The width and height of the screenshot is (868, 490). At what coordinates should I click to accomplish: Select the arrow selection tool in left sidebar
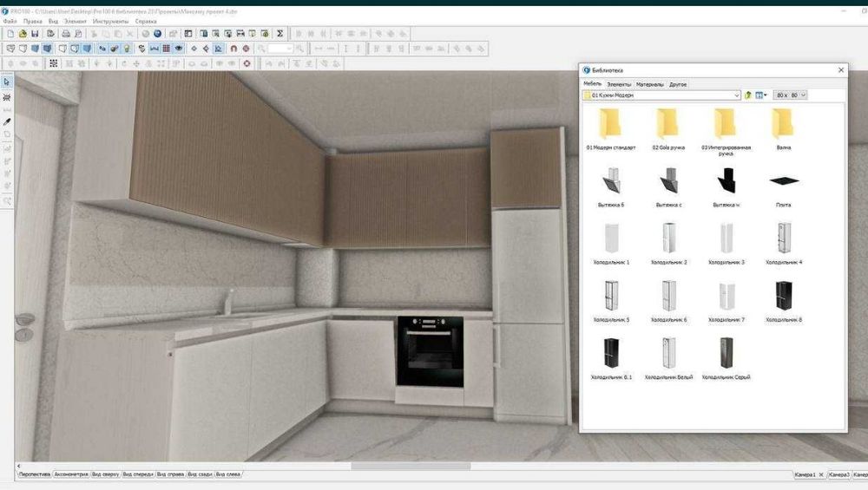(x=7, y=82)
